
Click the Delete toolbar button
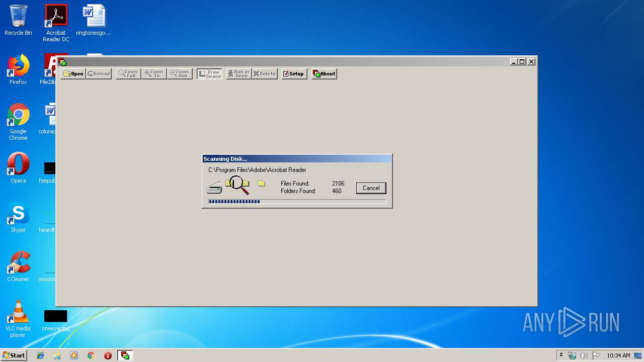[265, 74]
